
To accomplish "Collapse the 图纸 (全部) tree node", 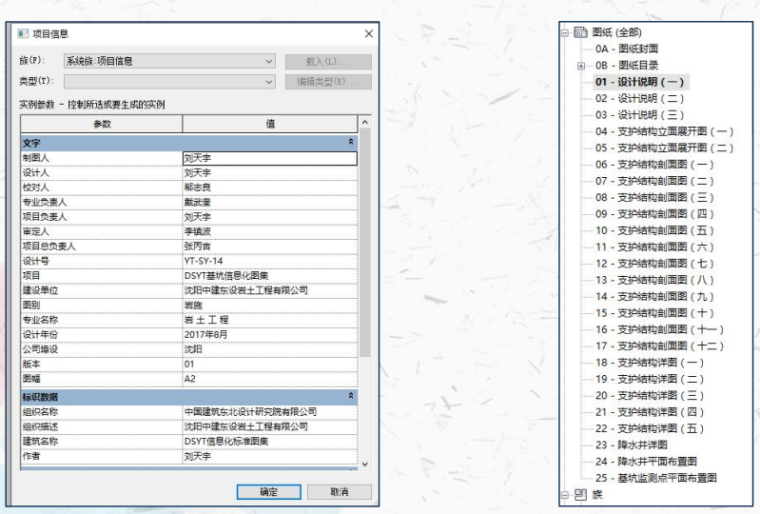I will tap(565, 31).
